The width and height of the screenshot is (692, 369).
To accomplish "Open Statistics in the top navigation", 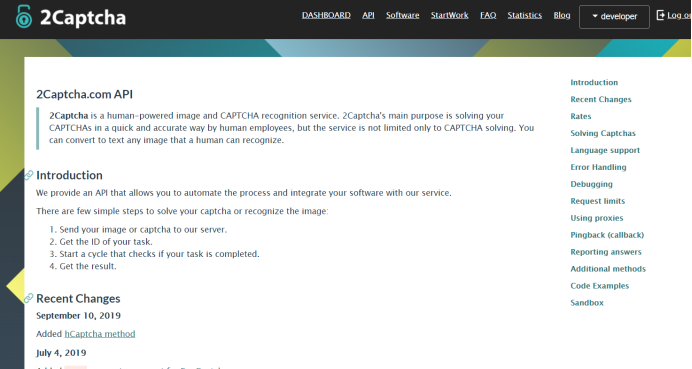I will 524,15.
